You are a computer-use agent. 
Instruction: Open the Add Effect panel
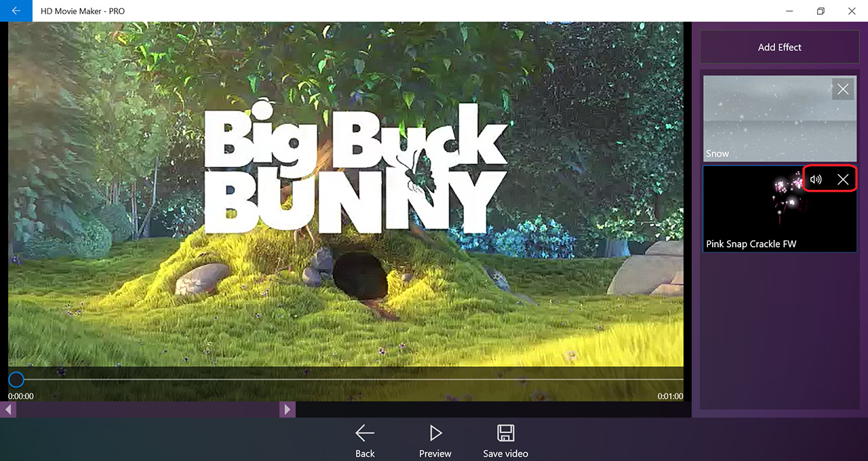[779, 47]
